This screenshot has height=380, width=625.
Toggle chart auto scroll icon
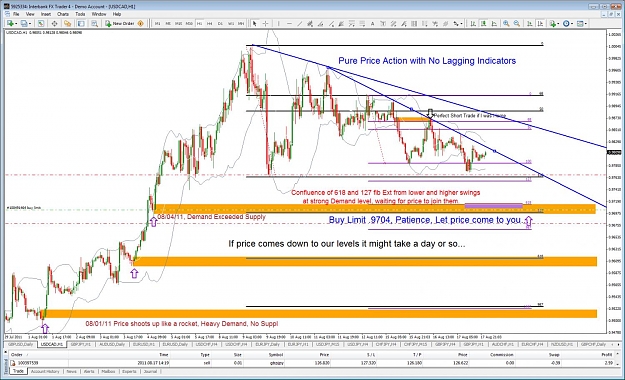(530, 24)
